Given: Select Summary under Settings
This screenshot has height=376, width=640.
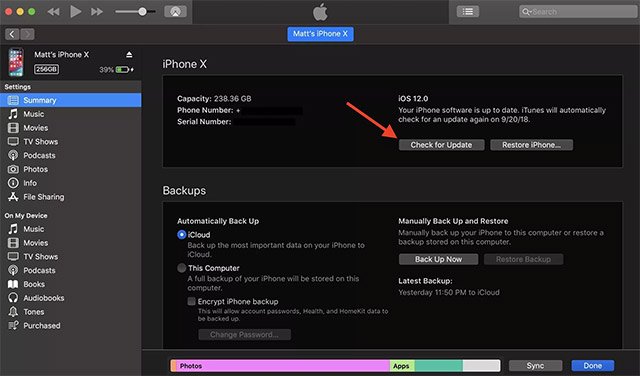Looking at the screenshot, I should (x=71, y=100).
